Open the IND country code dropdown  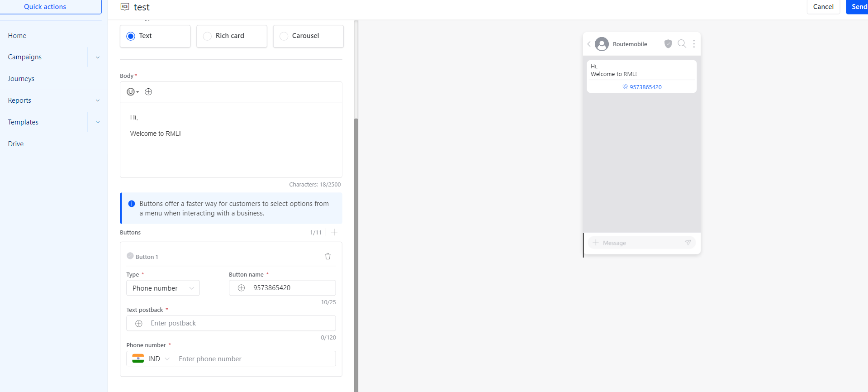point(159,359)
